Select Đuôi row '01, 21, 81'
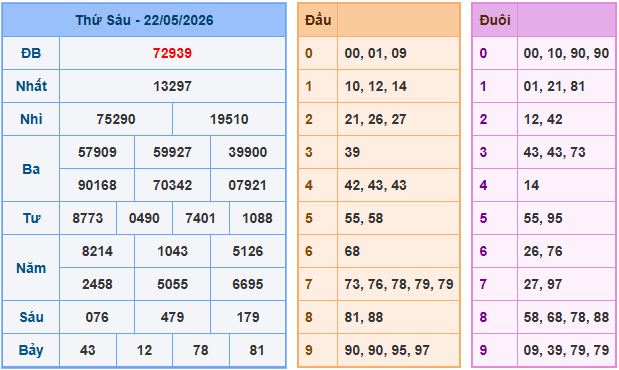This screenshot has height=370, width=619. click(555, 86)
